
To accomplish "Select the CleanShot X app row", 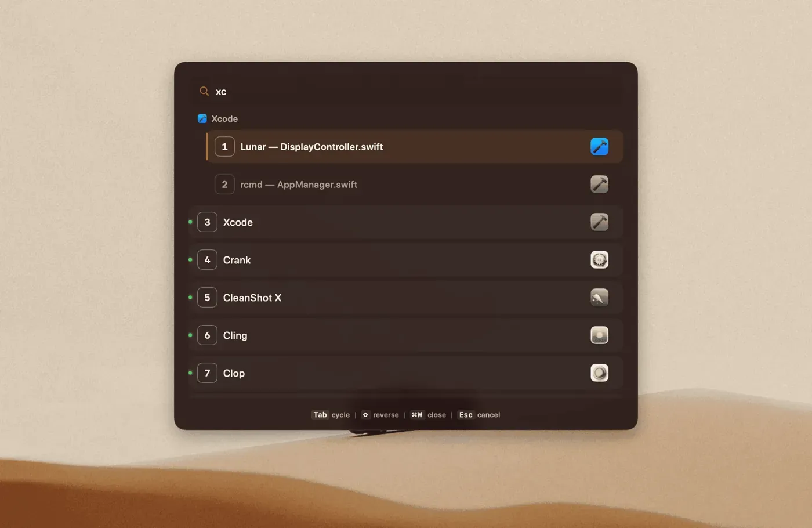I will [406, 298].
